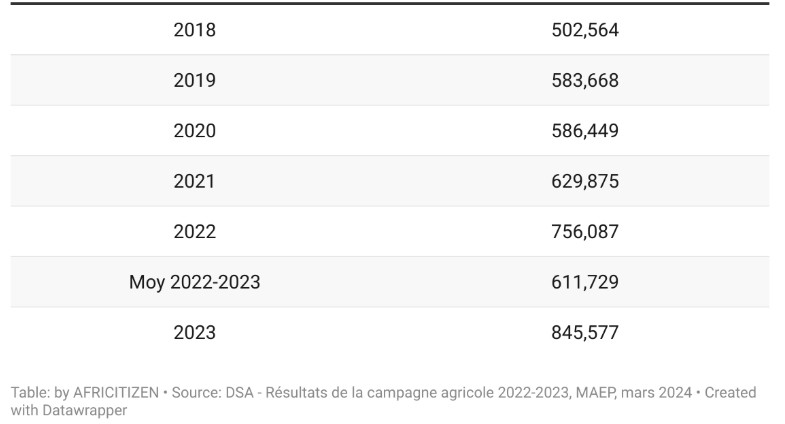Click the 'Table:' footer label
The width and height of the screenshot is (785, 424).
[x=30, y=393]
